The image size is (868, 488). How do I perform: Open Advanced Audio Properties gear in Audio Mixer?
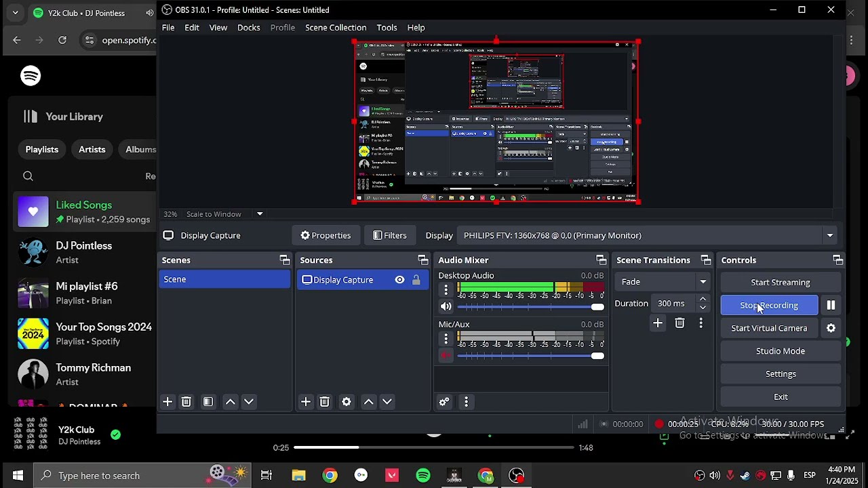[444, 402]
